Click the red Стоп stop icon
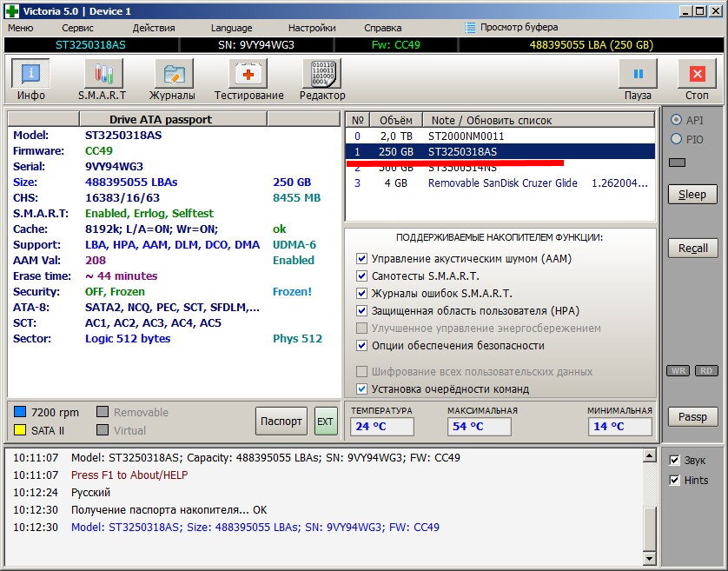The width and height of the screenshot is (728, 571). [697, 74]
